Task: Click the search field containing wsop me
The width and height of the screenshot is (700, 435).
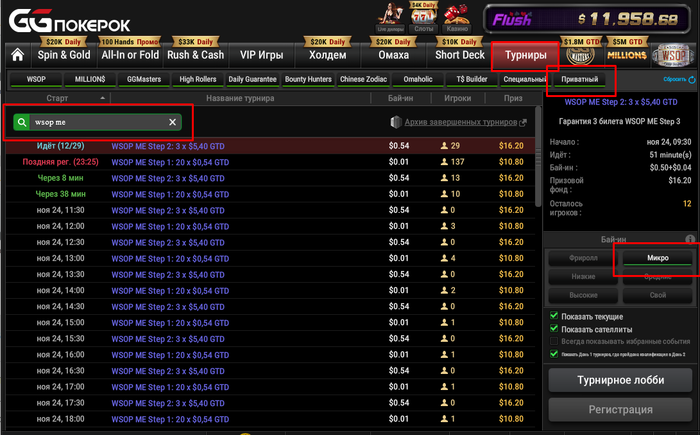Action: pyautogui.click(x=98, y=122)
